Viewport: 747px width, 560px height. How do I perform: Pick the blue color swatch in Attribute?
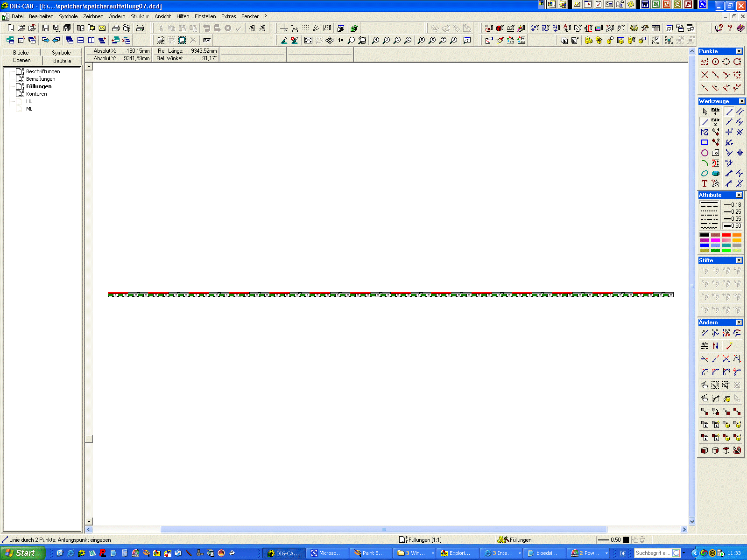tap(705, 245)
